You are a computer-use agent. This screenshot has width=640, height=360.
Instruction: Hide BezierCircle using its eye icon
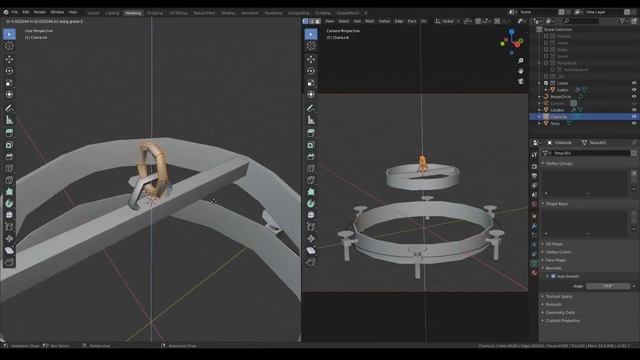[634, 96]
